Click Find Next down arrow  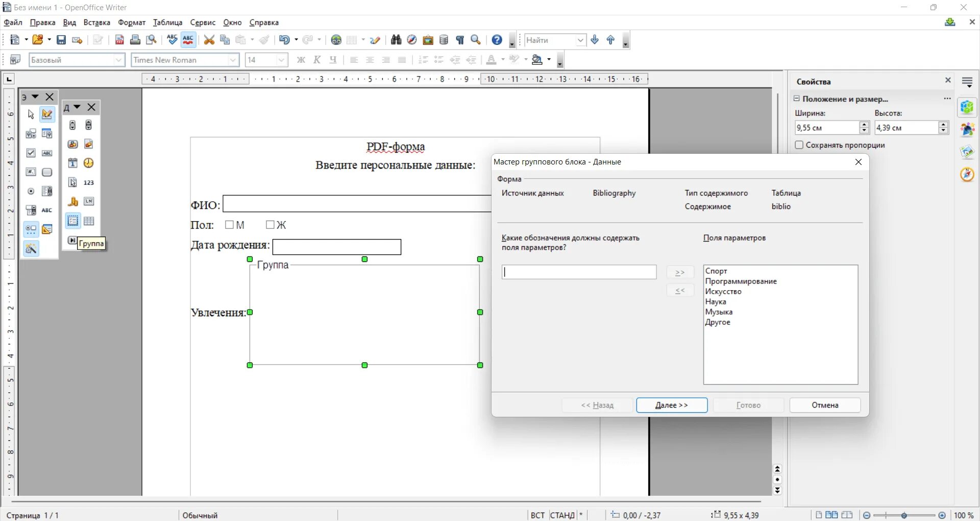595,40
